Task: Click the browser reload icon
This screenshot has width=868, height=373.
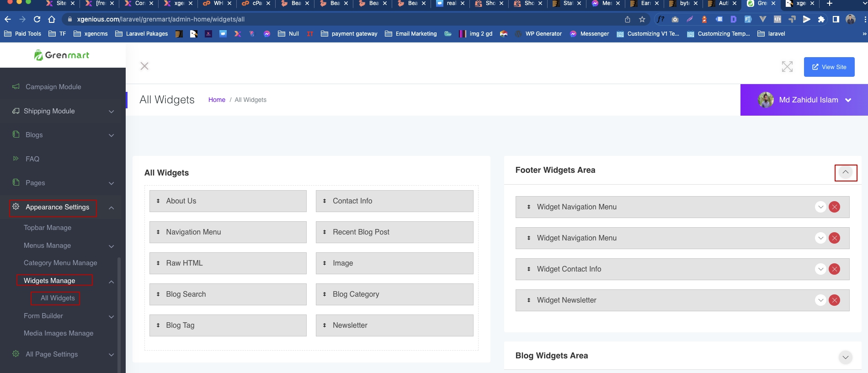Action: 37,19
